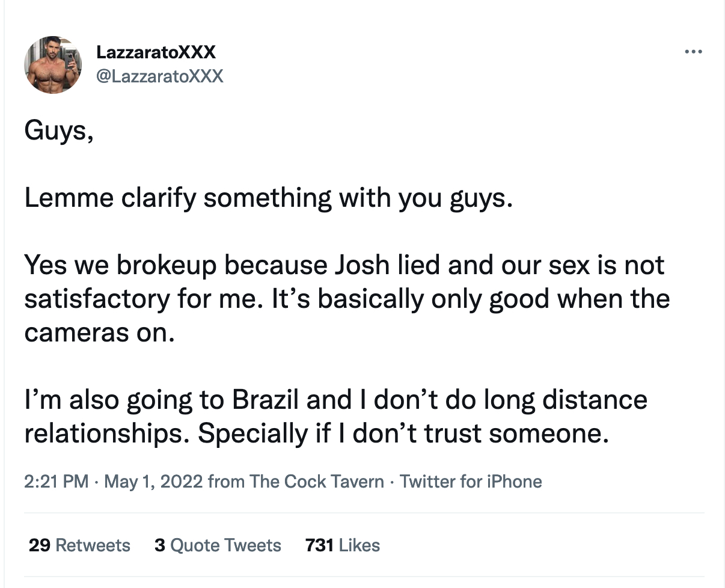Click the 731 likes count number
The image size is (725, 588).
320,545
